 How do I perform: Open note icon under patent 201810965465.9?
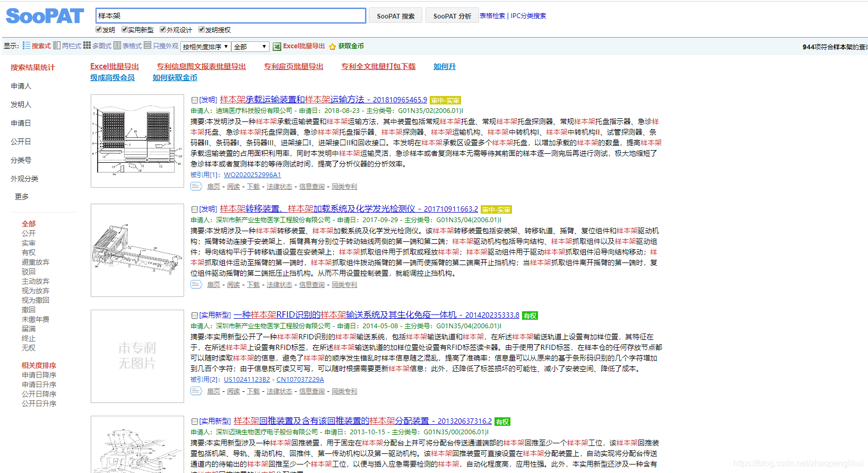pos(196,186)
